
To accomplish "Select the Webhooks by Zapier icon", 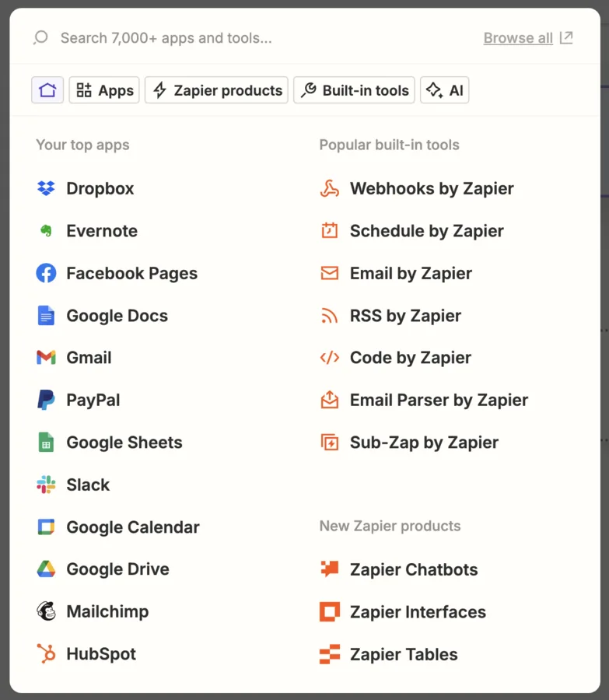I will pyautogui.click(x=328, y=188).
